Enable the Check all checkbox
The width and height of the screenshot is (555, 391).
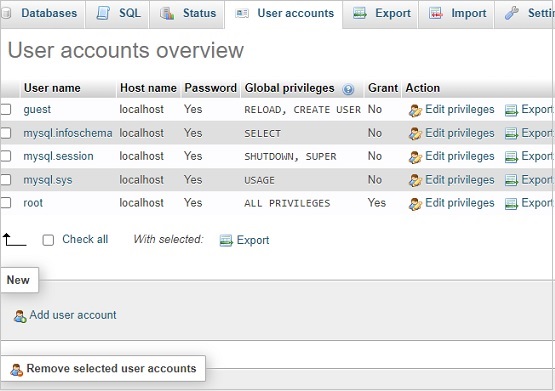click(48, 240)
